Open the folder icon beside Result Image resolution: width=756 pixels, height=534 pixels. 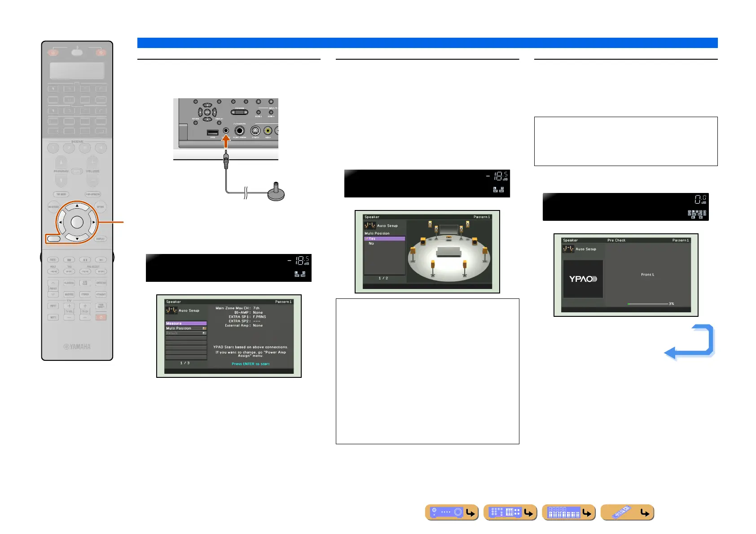[x=204, y=333]
